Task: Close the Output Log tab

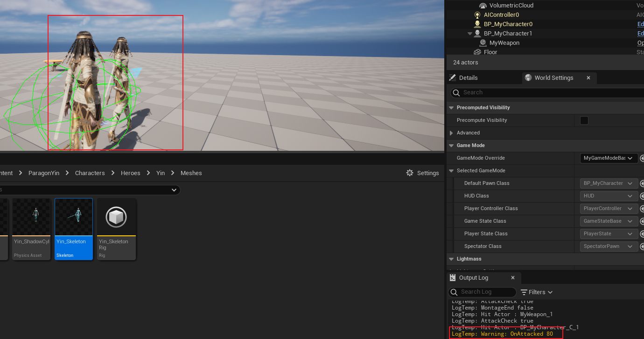Action: point(513,277)
